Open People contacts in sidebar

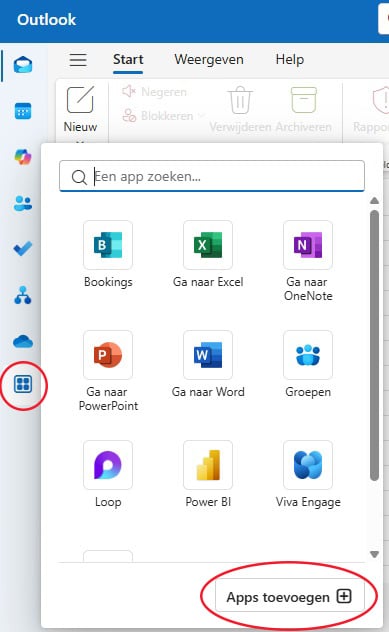click(x=23, y=203)
